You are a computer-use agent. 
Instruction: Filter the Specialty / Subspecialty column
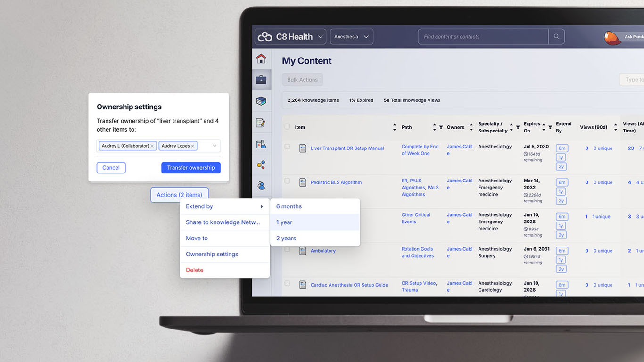tap(518, 127)
